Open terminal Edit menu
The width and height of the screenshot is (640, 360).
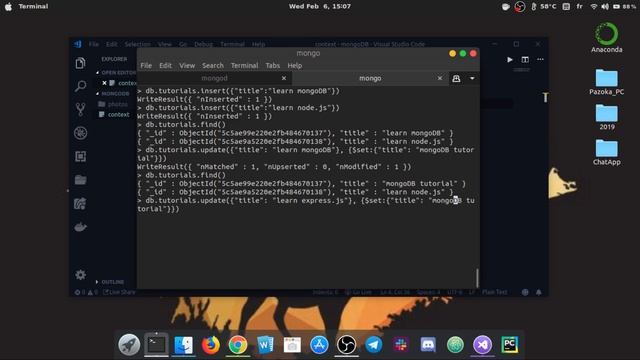[165, 65]
